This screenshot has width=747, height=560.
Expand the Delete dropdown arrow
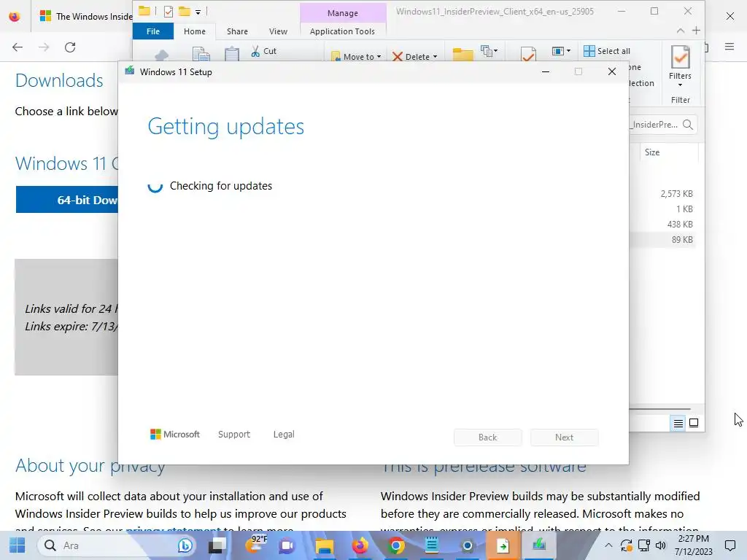tap(435, 57)
